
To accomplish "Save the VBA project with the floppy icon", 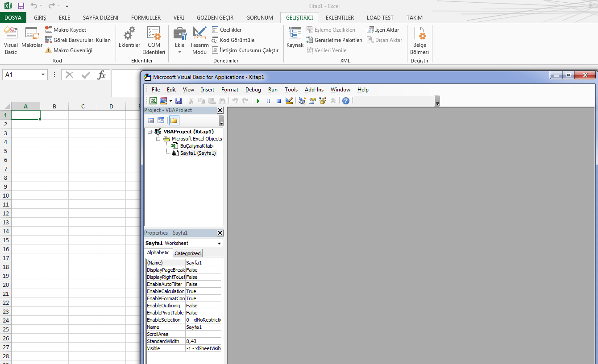I will 179,101.
